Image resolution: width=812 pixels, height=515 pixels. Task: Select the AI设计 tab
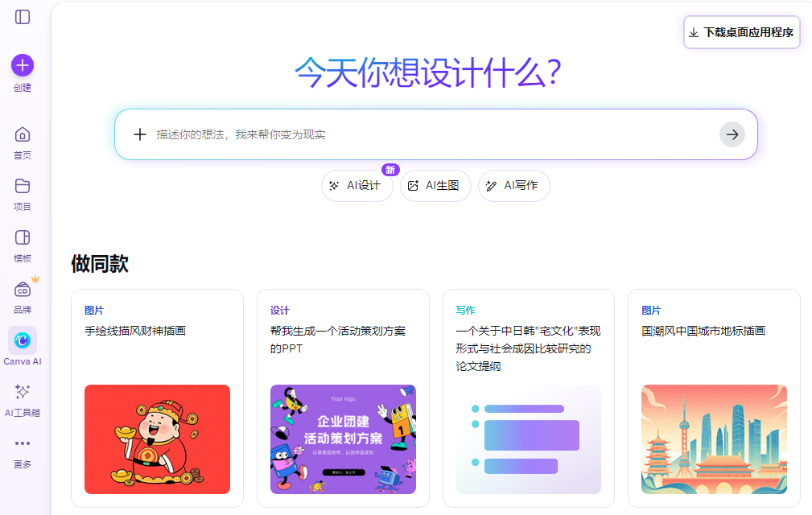[x=357, y=186]
